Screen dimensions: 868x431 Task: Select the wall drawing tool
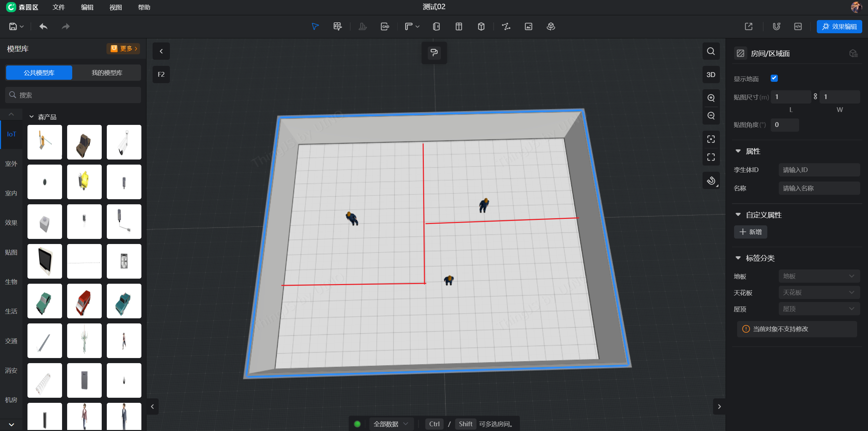click(409, 26)
